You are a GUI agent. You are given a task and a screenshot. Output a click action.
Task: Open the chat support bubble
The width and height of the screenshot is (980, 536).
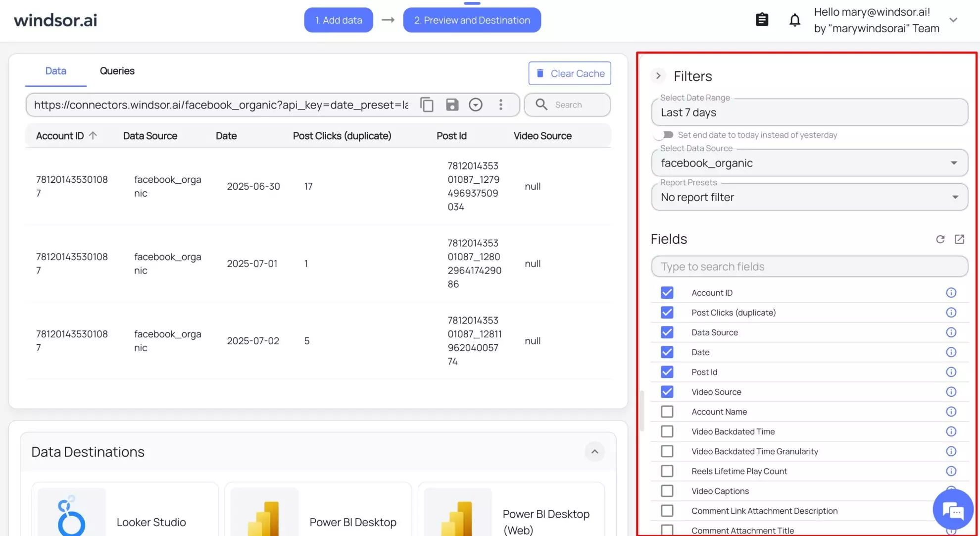coord(953,509)
